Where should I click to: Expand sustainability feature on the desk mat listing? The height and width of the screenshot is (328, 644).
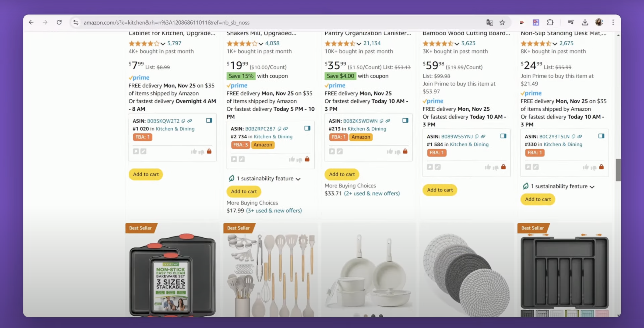(x=559, y=186)
